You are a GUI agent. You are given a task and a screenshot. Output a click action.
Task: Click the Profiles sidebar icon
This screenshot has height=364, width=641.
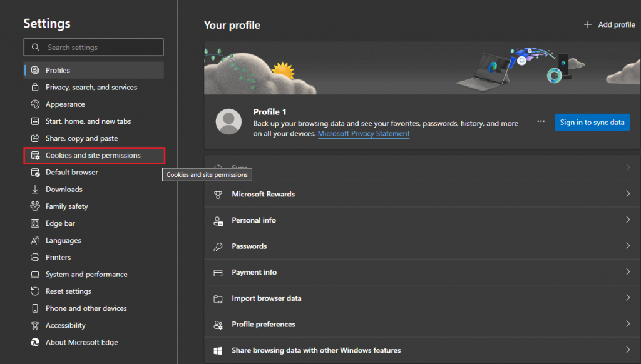(x=35, y=70)
